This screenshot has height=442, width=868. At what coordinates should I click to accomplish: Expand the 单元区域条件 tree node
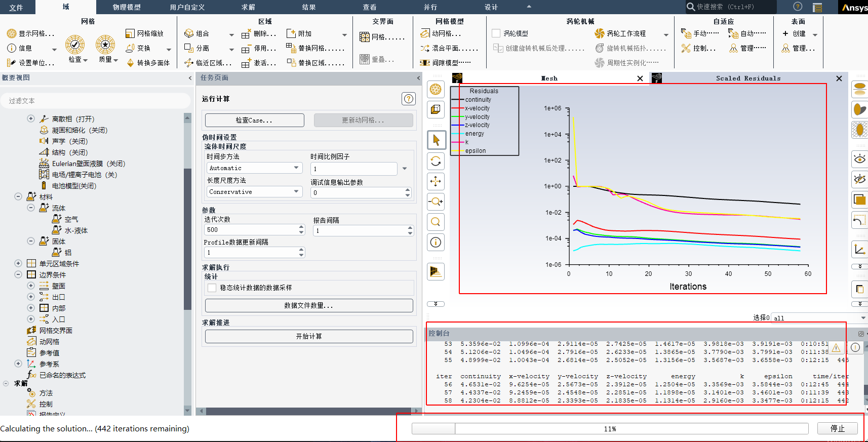click(18, 263)
